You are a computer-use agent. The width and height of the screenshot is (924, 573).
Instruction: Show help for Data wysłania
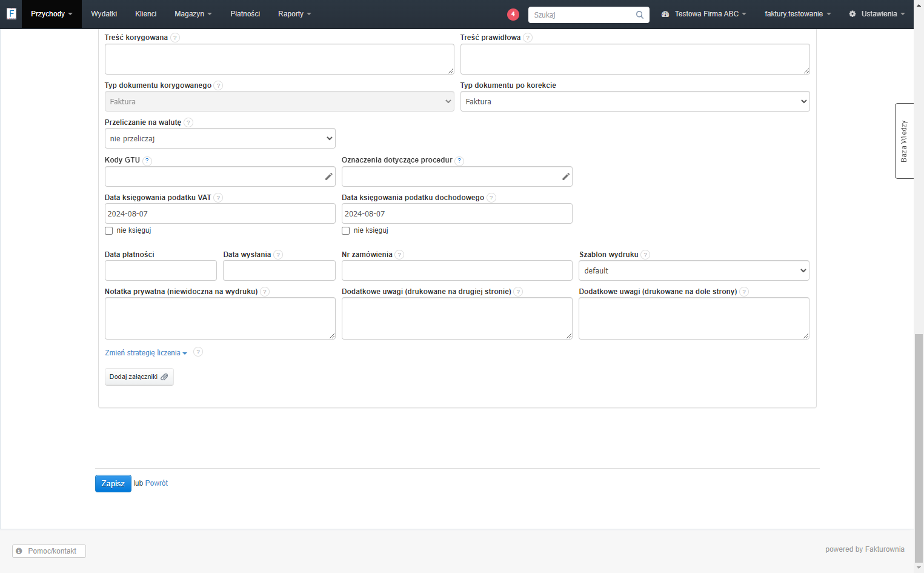tap(278, 255)
